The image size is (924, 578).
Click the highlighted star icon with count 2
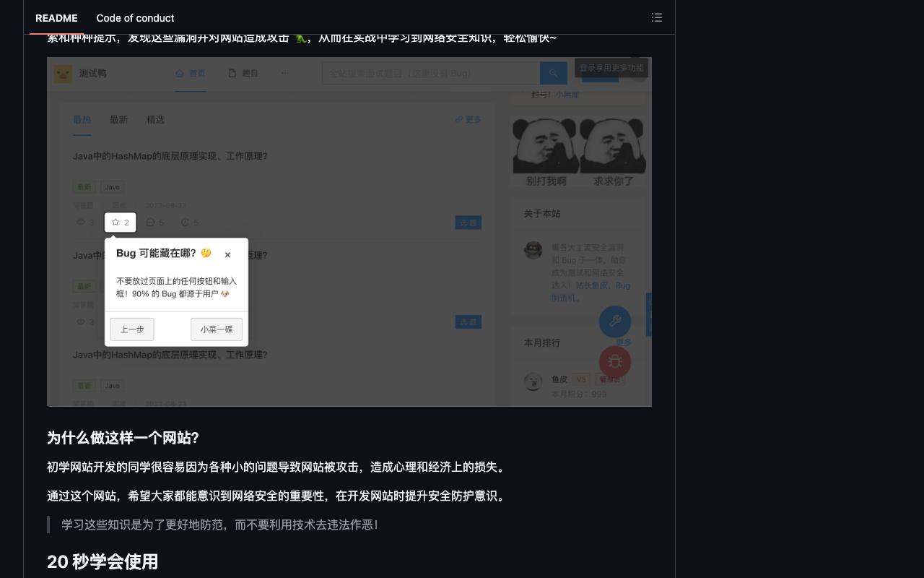pos(121,223)
